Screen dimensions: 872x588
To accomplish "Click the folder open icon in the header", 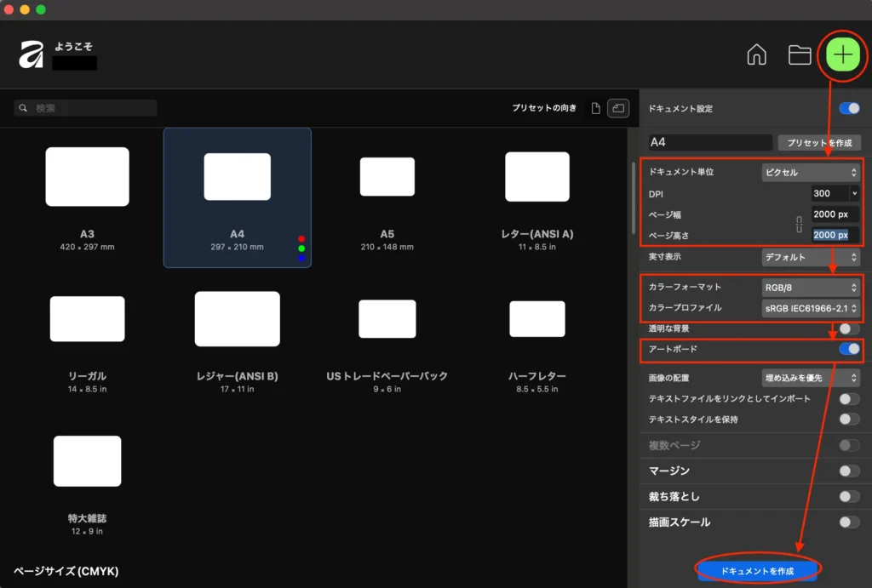I will (799, 54).
